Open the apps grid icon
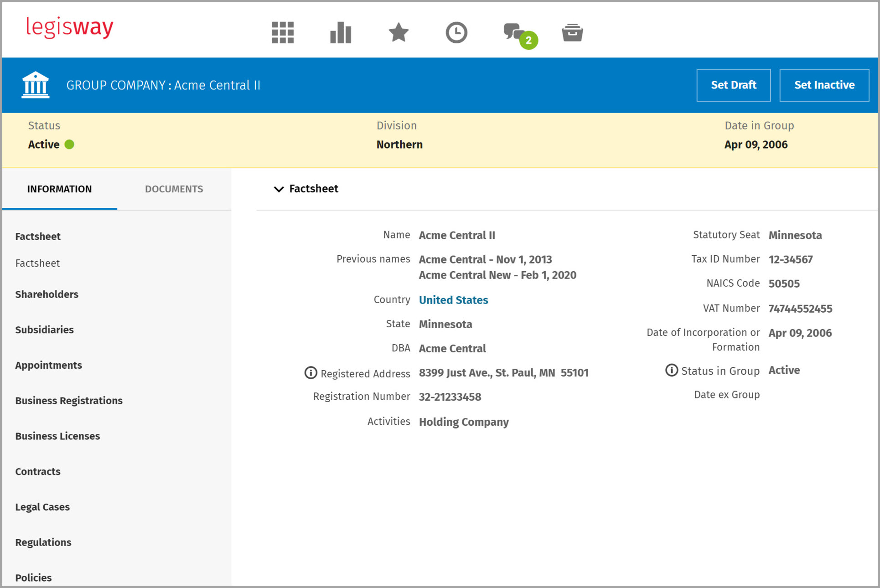Image resolution: width=880 pixels, height=588 pixels. tap(283, 33)
